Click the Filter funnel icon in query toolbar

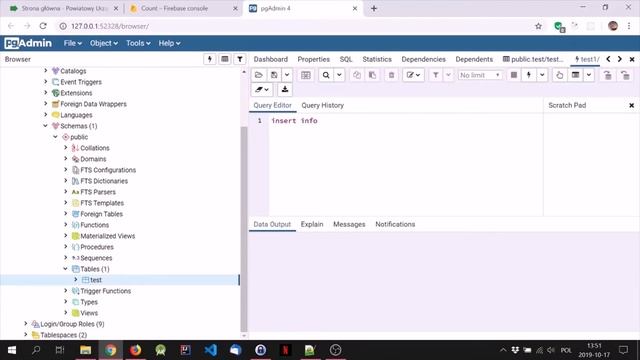436,75
